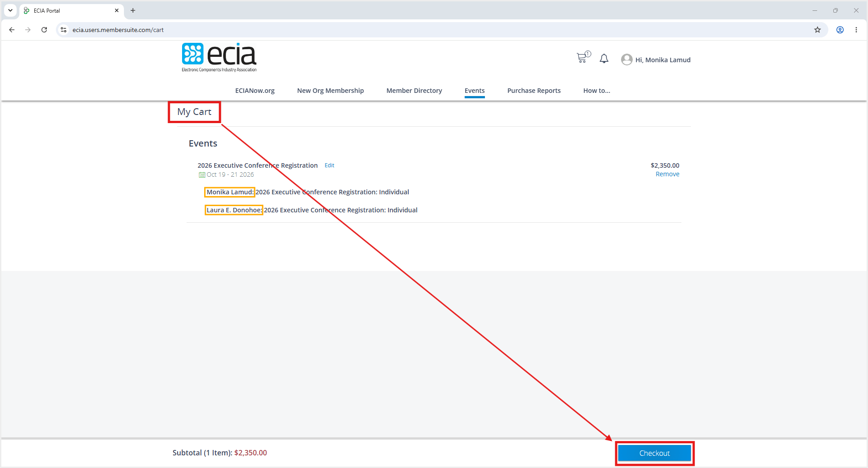Open Member Directory menu item
868x468 pixels.
pos(414,91)
